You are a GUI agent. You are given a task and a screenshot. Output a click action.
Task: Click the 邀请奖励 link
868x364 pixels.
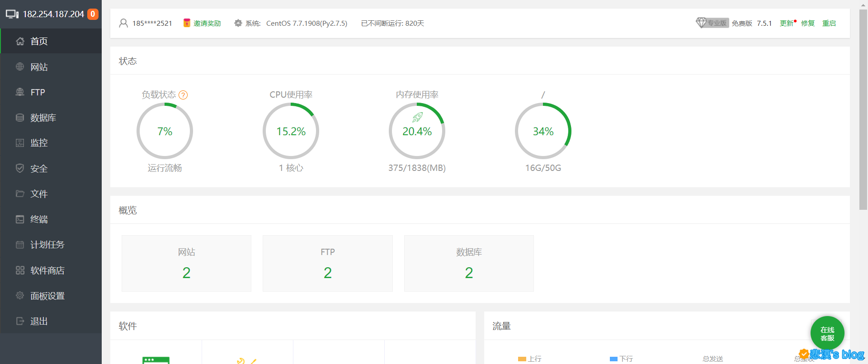click(207, 23)
